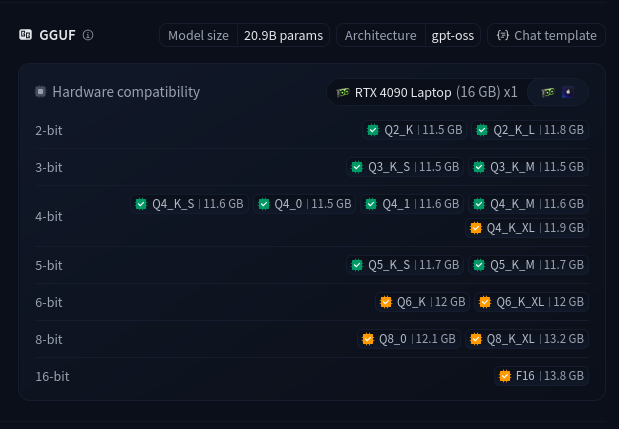Click the orange warning badge on F16
Image resolution: width=619 pixels, height=429 pixels.
tap(505, 376)
